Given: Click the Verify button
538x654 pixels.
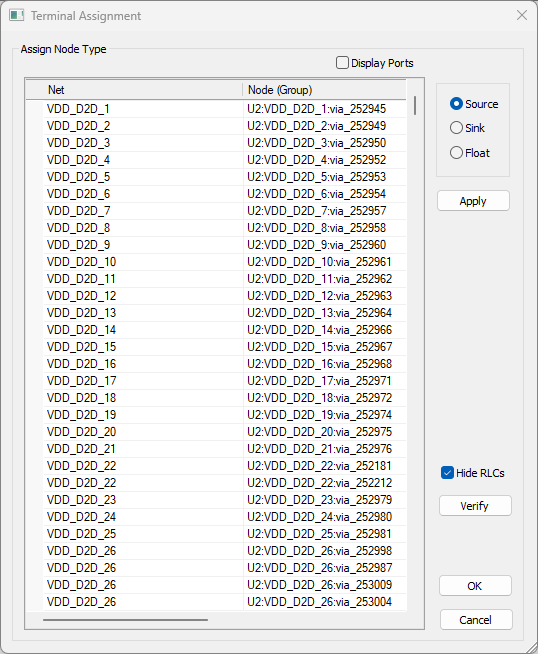Looking at the screenshot, I should [x=475, y=506].
